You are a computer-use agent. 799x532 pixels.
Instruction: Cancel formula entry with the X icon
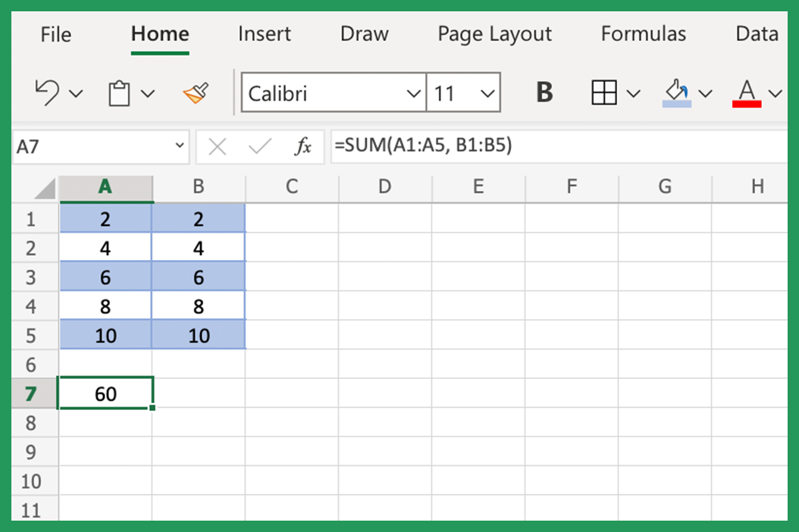tap(217, 146)
